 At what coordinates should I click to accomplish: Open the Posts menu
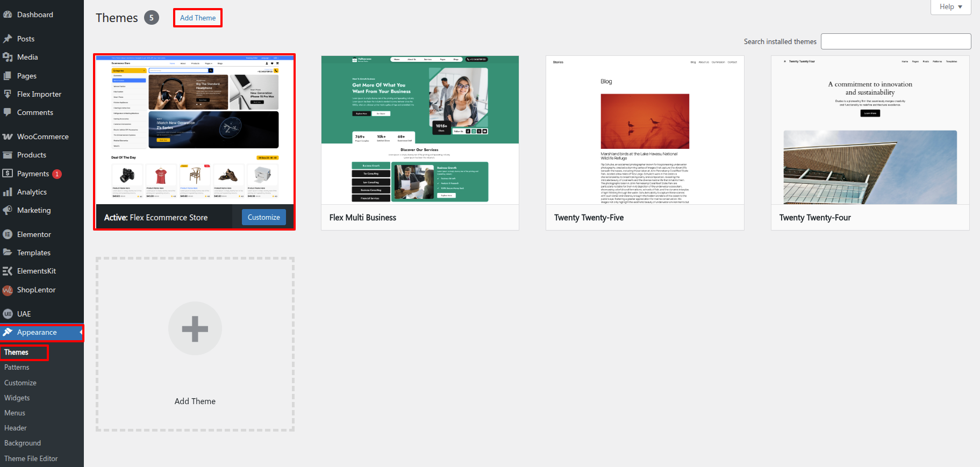pyautogui.click(x=26, y=39)
